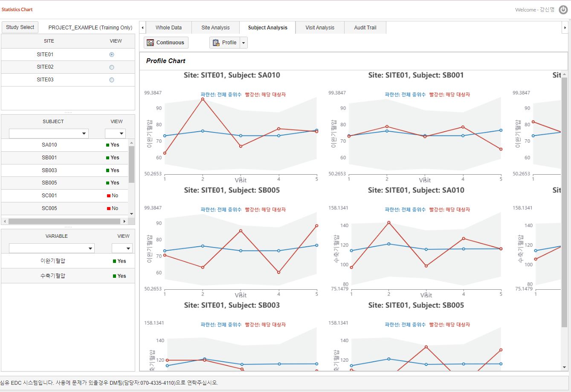Open the Visit Analysis tab
The width and height of the screenshot is (571, 392).
320,28
